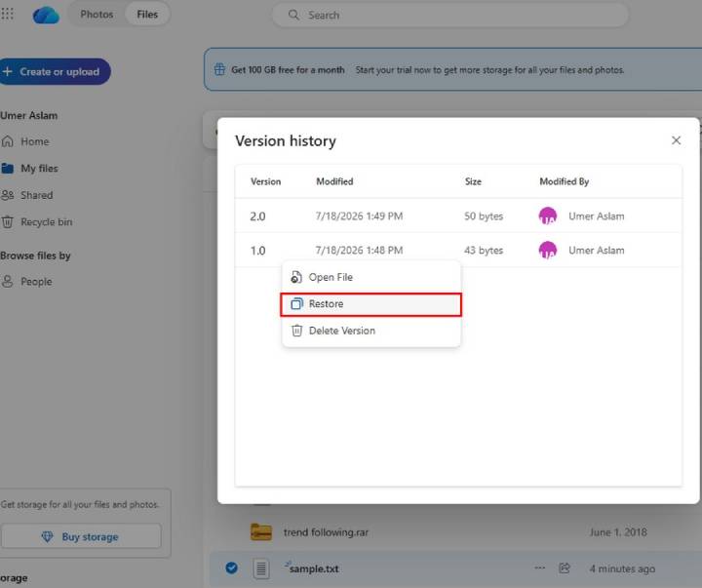Switch to the Photos tab
Viewport: 702px width, 588px height.
pos(97,15)
